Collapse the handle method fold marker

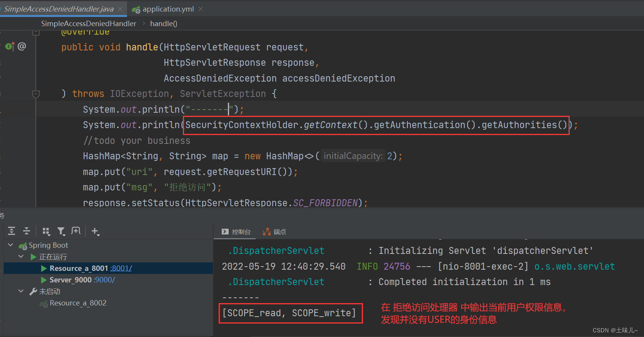pos(36,94)
